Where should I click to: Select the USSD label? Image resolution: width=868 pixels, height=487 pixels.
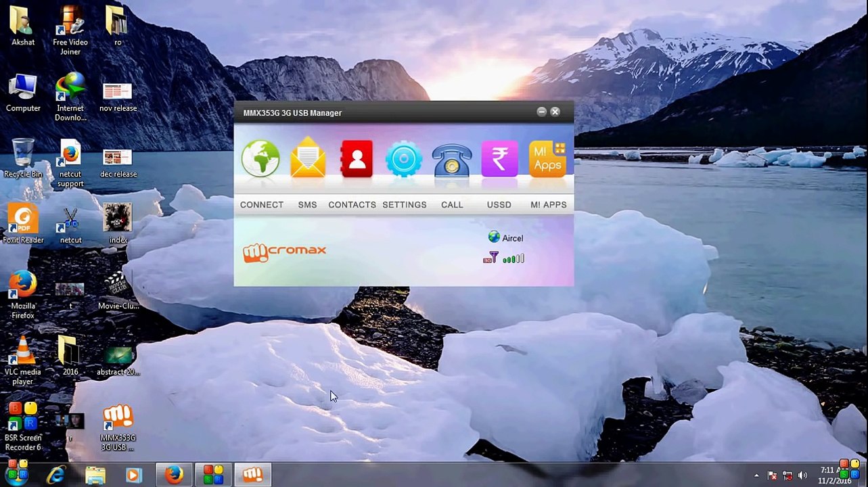499,205
